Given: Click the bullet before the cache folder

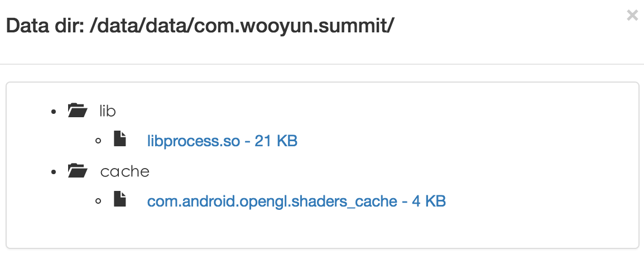Looking at the screenshot, I should click(x=54, y=172).
